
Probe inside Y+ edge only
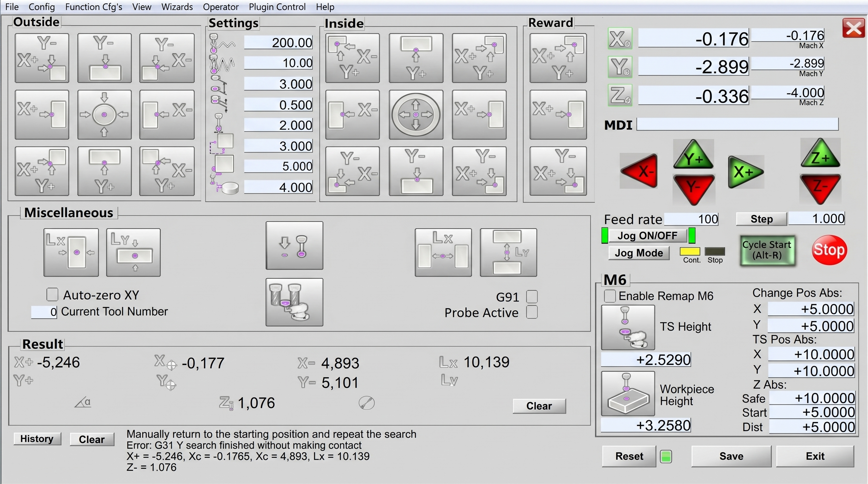(x=416, y=58)
